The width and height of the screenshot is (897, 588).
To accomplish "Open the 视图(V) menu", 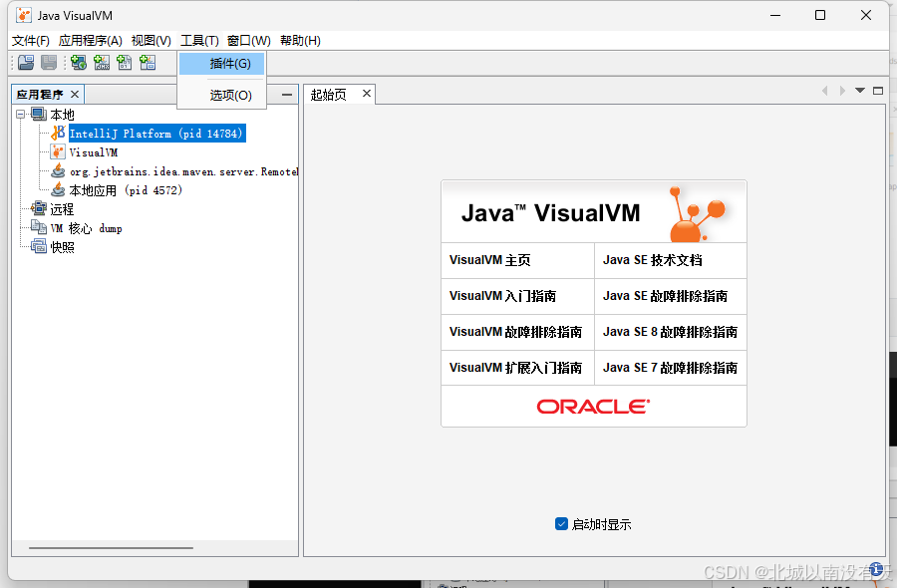I will tap(151, 41).
